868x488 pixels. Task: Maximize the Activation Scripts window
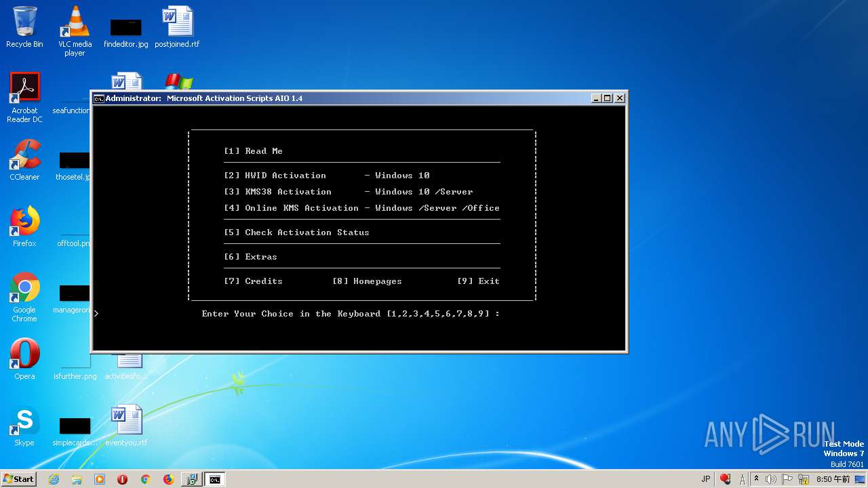pyautogui.click(x=608, y=98)
